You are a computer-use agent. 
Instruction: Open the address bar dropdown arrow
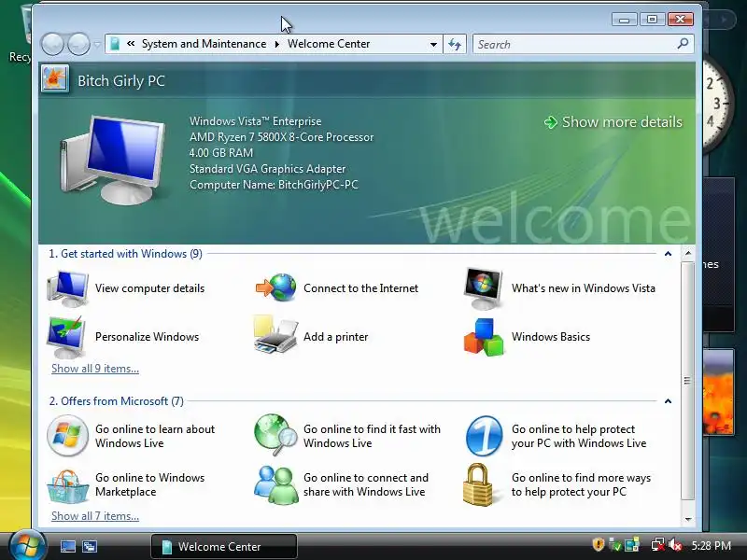click(433, 44)
